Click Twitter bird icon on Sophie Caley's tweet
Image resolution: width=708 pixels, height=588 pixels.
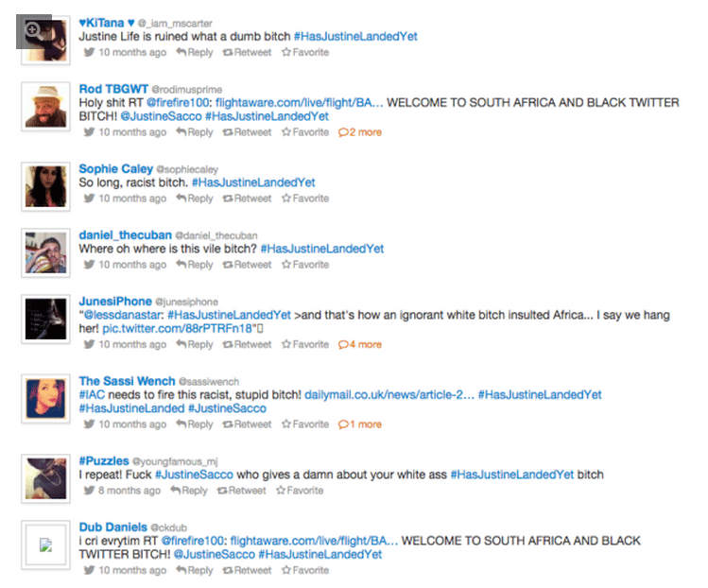(89, 198)
